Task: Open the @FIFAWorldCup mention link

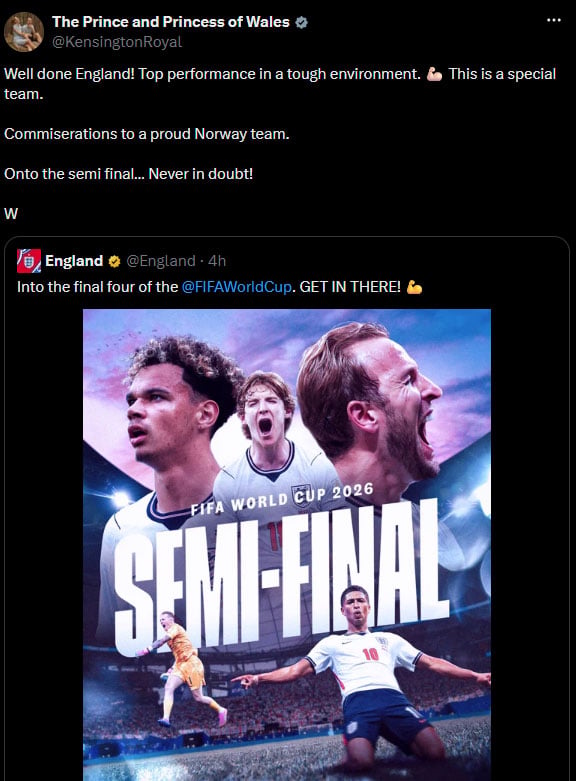Action: (237, 287)
